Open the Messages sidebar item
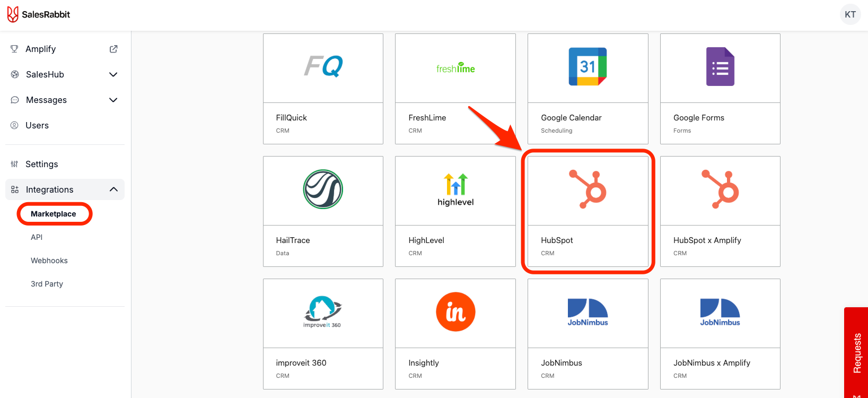The width and height of the screenshot is (868, 398). pyautogui.click(x=65, y=100)
